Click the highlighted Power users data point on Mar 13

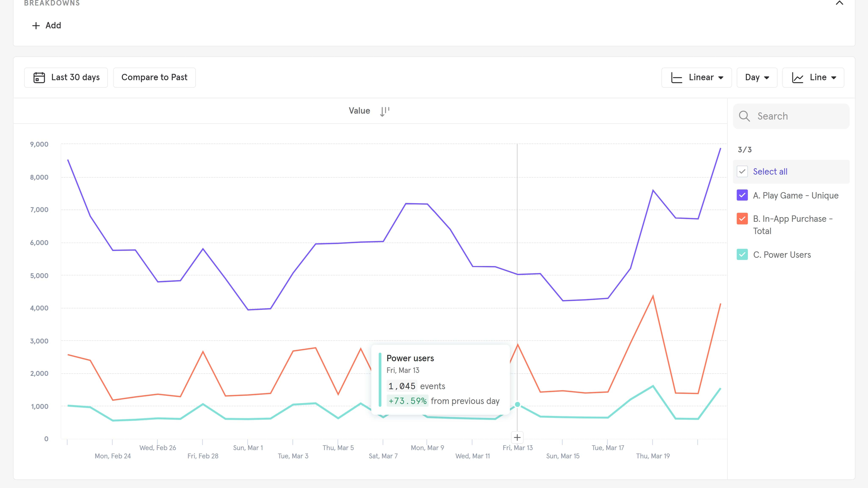517,404
